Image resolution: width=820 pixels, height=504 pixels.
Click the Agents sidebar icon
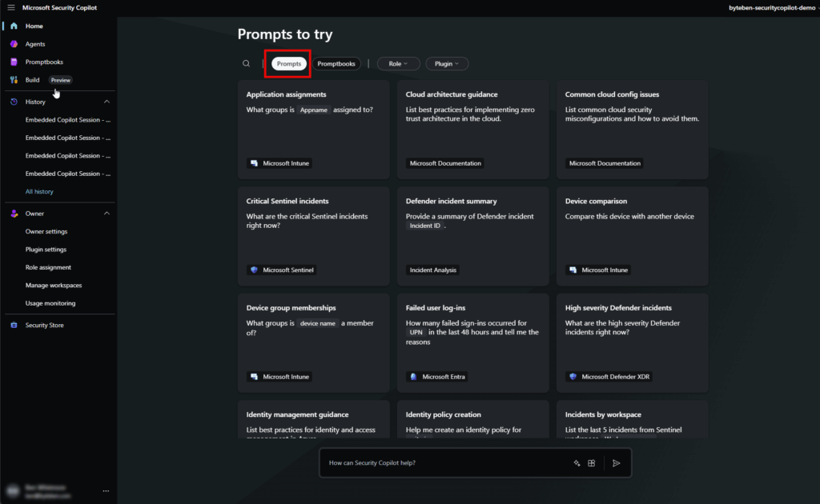[x=14, y=44]
